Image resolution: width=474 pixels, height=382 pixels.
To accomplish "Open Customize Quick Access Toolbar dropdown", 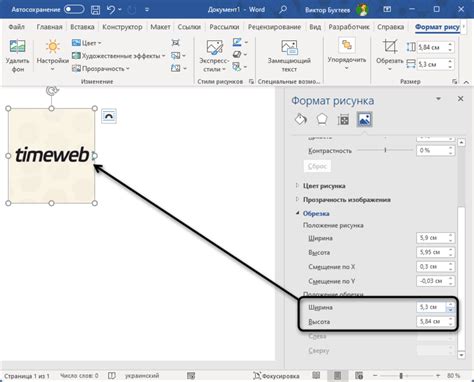I will [x=147, y=10].
